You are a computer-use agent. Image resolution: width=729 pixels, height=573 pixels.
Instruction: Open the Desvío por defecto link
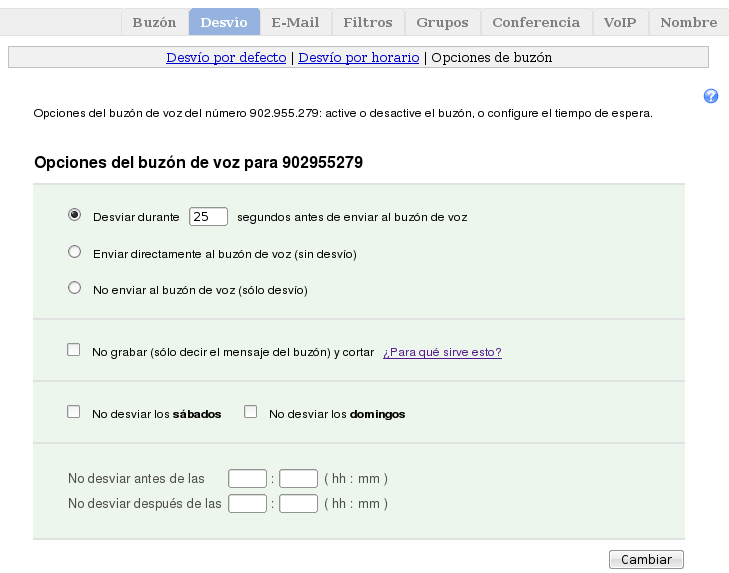click(x=226, y=58)
